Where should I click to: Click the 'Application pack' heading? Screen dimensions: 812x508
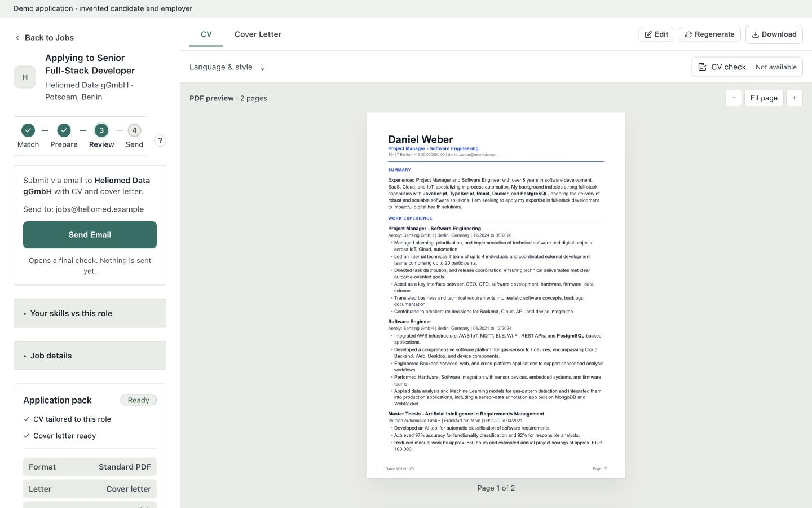pyautogui.click(x=58, y=400)
